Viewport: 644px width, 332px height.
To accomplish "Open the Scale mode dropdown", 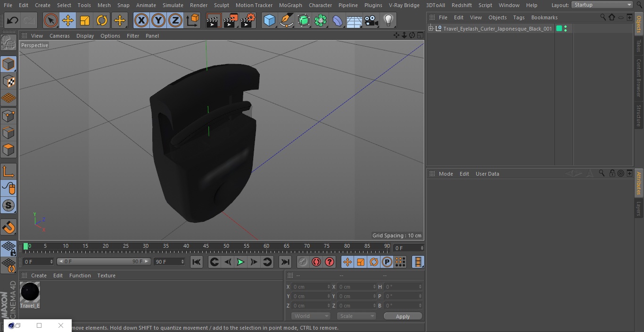I will [x=356, y=316].
